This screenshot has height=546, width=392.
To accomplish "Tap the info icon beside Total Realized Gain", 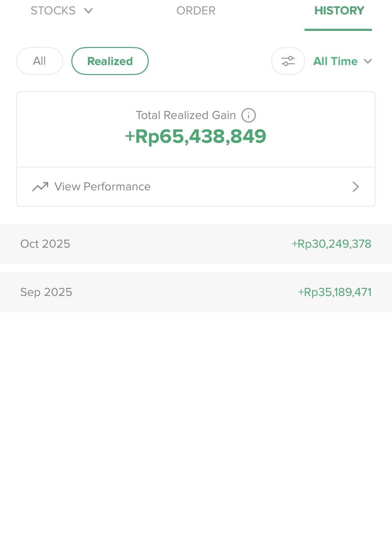I will point(249,115).
